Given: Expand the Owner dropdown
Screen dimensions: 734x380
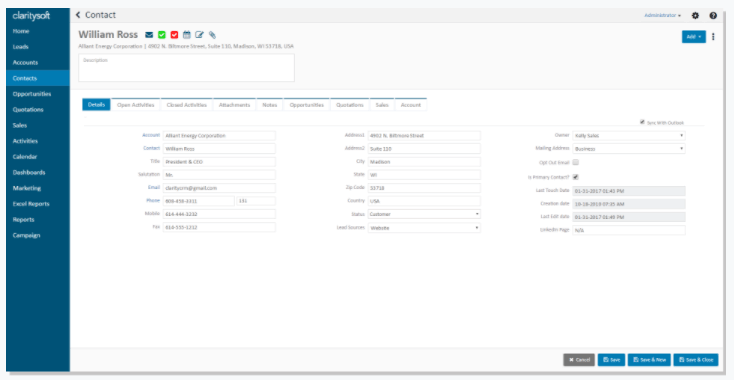Looking at the screenshot, I should [629, 136].
